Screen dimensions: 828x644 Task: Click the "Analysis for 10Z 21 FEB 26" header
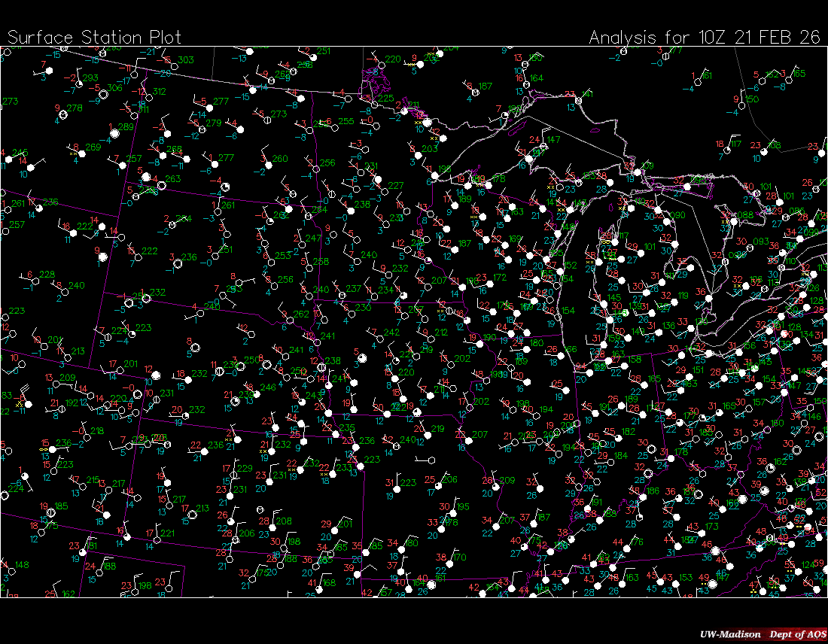[704, 37]
